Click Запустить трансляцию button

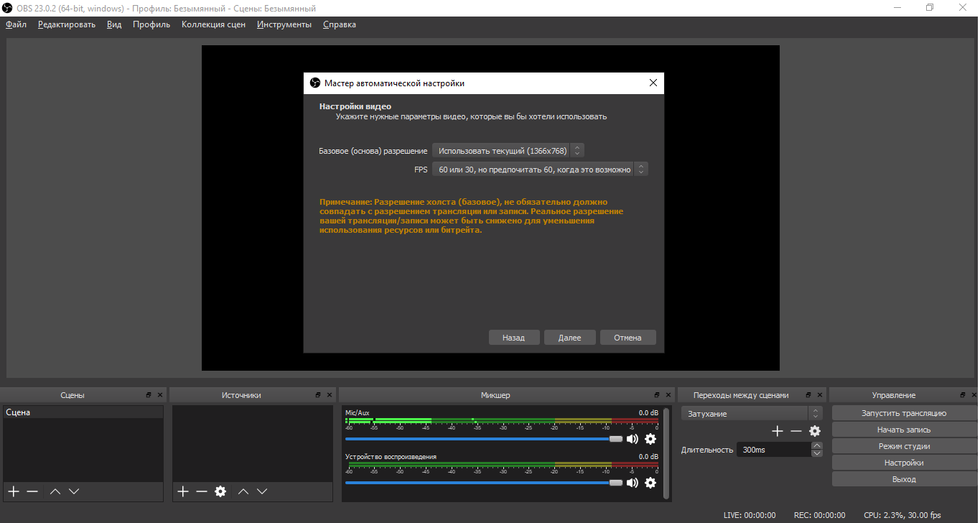coord(904,413)
